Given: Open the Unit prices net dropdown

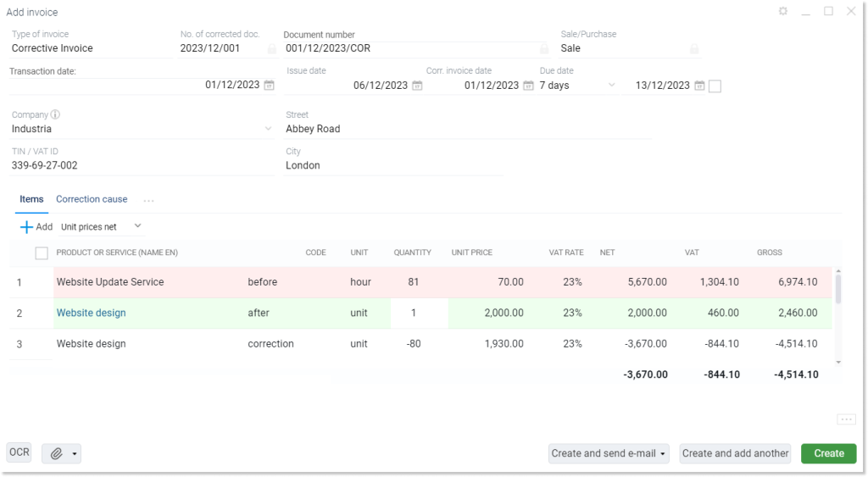Looking at the screenshot, I should [138, 227].
